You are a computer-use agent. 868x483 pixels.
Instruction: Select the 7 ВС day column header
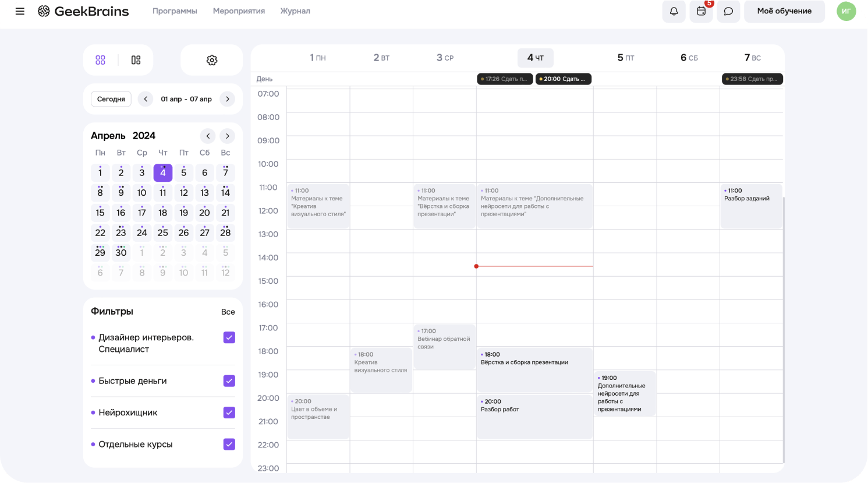(752, 58)
